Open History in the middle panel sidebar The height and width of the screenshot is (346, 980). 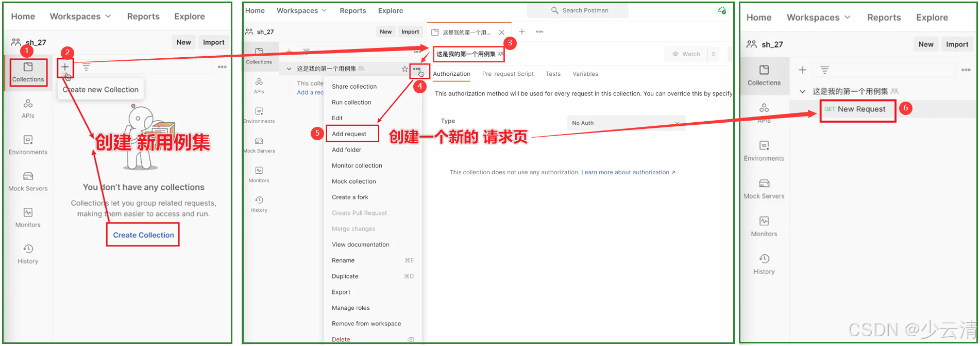pyautogui.click(x=259, y=204)
